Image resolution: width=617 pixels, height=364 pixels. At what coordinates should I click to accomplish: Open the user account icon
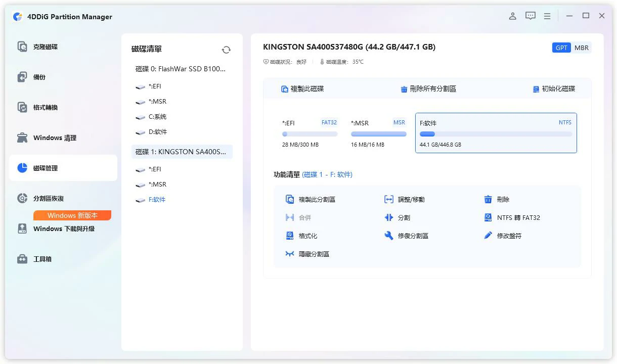(x=513, y=16)
